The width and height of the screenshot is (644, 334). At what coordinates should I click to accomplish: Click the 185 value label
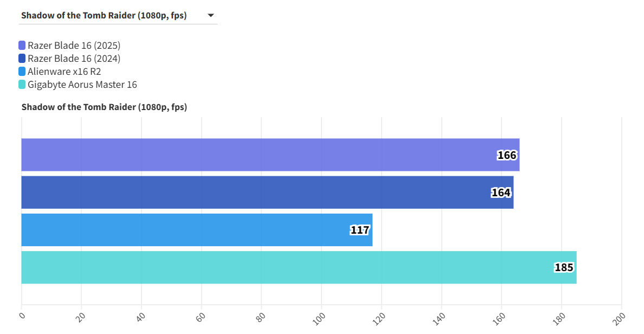point(564,268)
